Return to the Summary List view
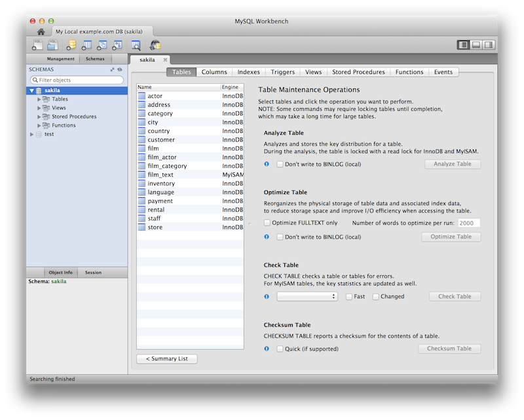The image size is (524, 420). [x=166, y=358]
